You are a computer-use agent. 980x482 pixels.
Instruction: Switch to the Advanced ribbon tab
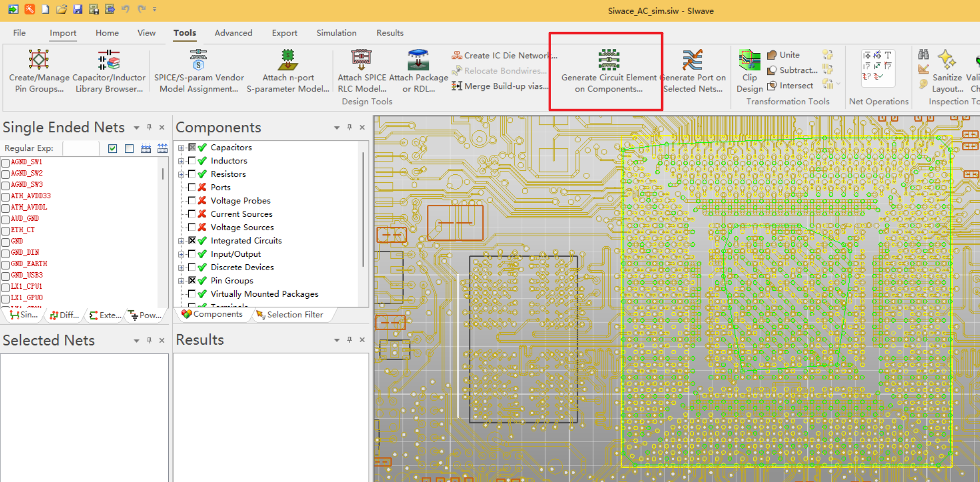(234, 33)
